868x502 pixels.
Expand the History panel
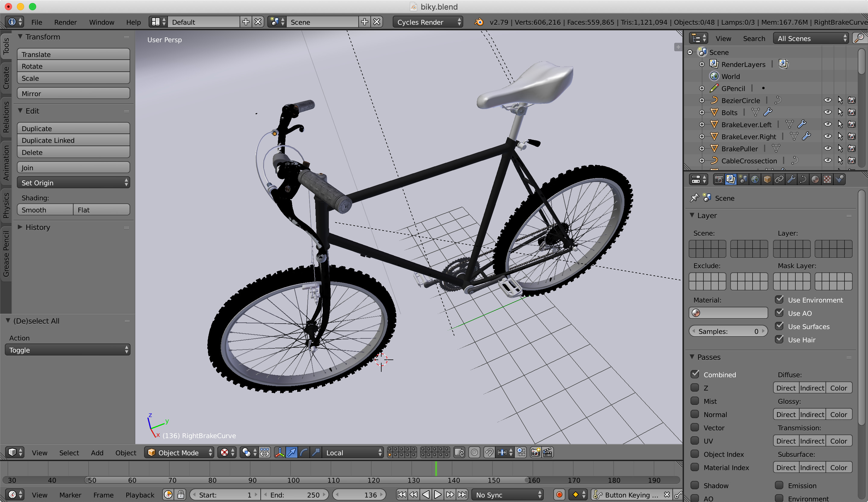point(21,227)
